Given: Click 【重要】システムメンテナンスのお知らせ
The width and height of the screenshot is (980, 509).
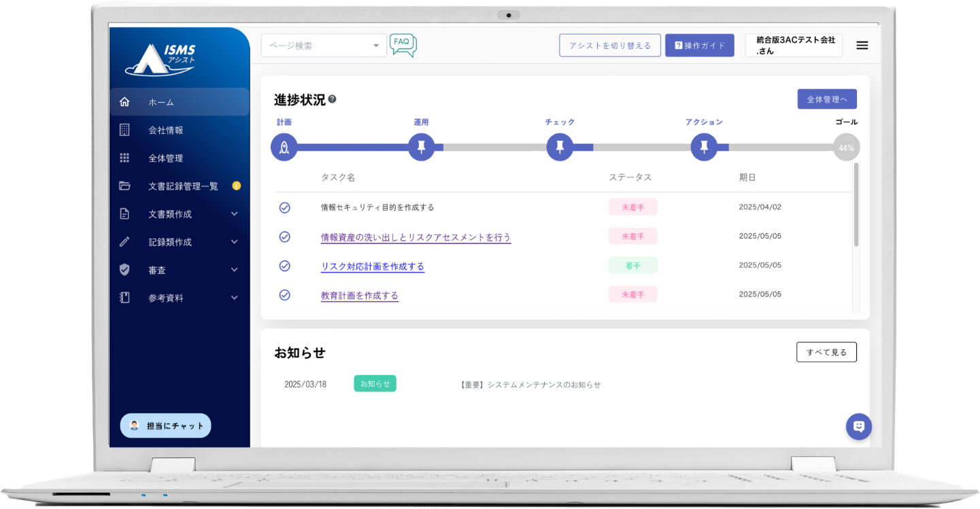Looking at the screenshot, I should click(x=530, y=385).
